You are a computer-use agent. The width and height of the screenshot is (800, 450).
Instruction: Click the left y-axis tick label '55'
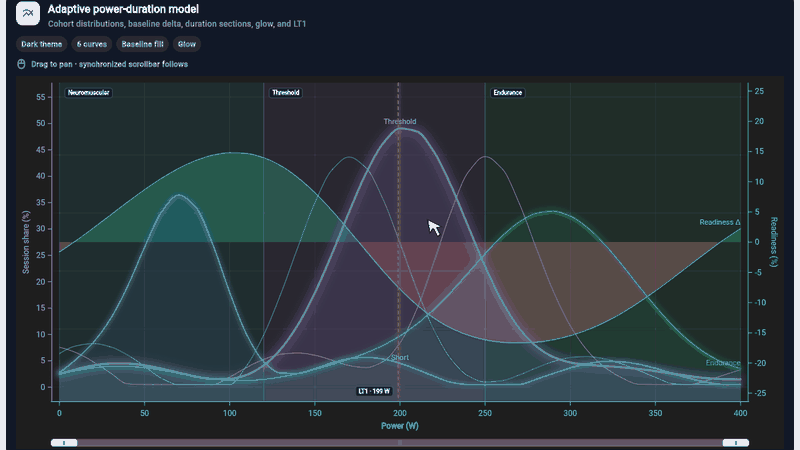[x=40, y=97]
